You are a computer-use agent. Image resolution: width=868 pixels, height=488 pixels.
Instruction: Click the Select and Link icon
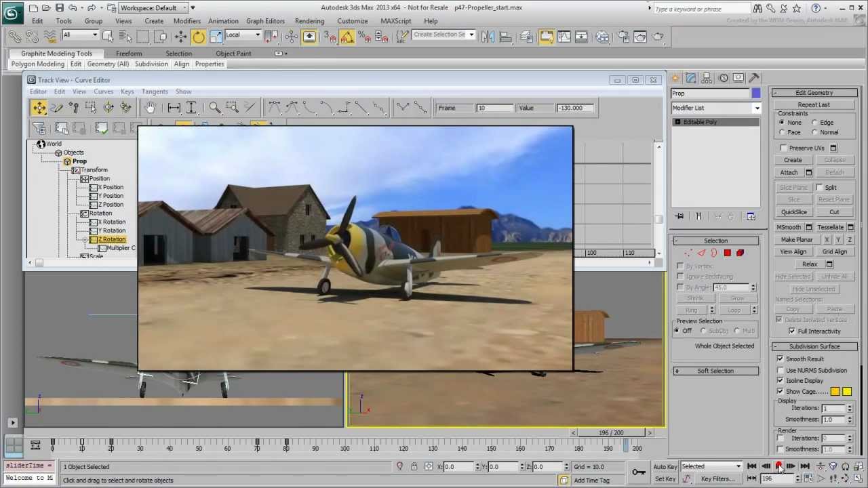(x=14, y=37)
